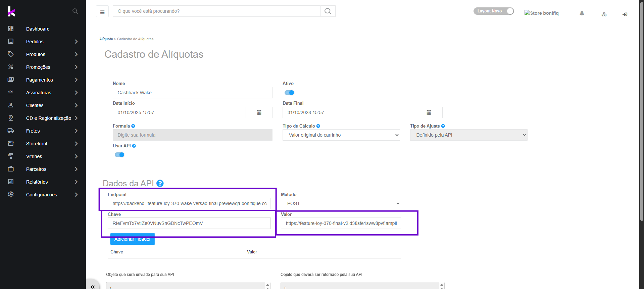This screenshot has height=289, width=644.
Task: Click the Storefront shop icon
Action: point(11,144)
